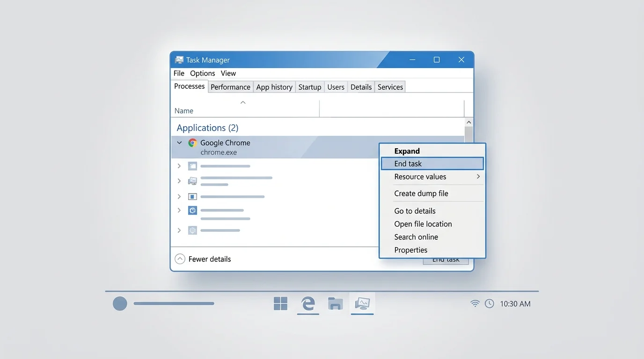Viewport: 644px width, 359px height.
Task: Click the 10:30 AM clock in taskbar
Action: (x=515, y=304)
